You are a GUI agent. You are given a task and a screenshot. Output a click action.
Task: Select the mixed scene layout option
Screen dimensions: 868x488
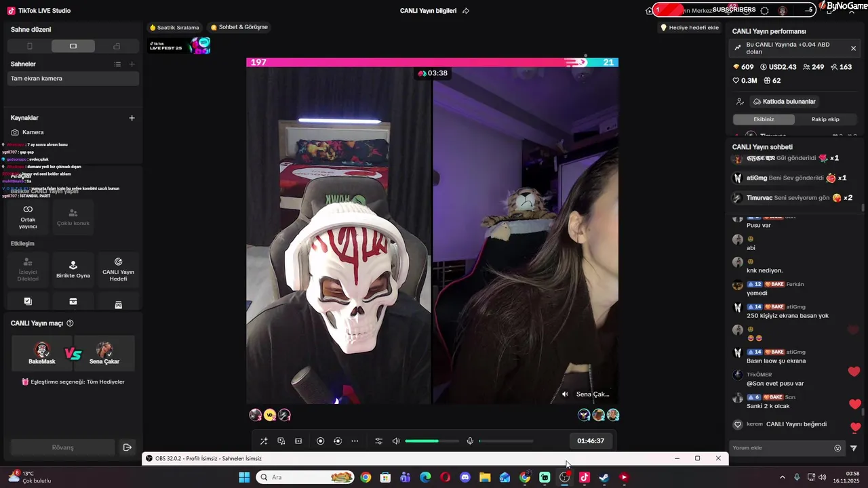coord(117,46)
